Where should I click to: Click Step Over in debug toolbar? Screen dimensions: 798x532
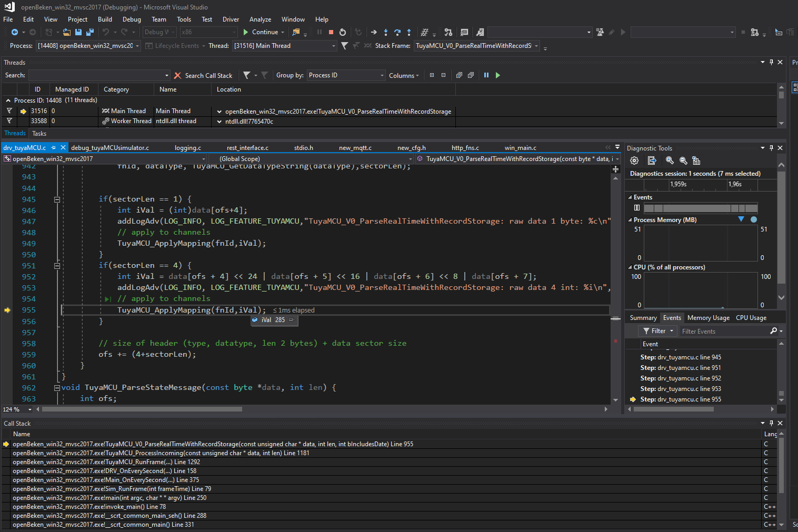point(397,32)
